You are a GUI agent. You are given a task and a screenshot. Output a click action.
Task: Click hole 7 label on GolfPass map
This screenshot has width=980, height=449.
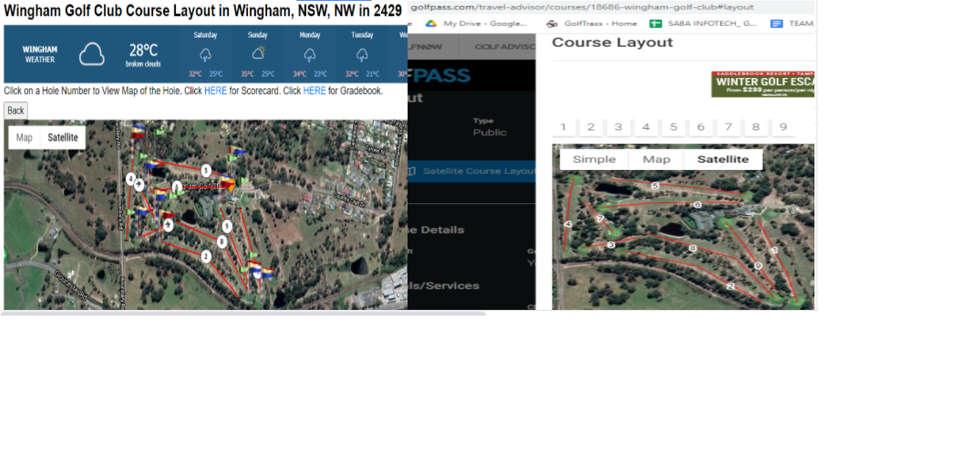600,219
